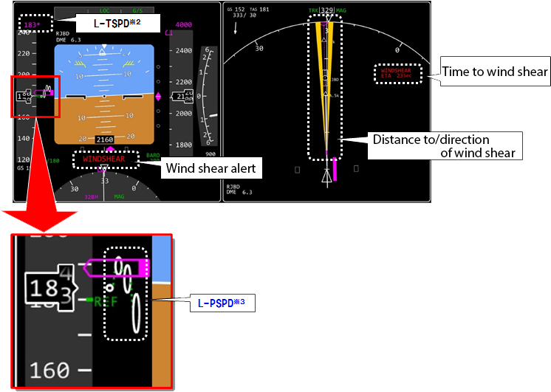Click the 183 target speed readout

click(x=32, y=24)
